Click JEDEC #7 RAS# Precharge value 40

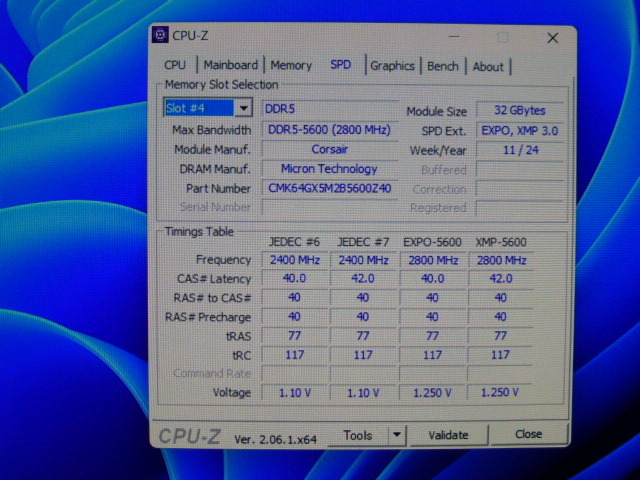(363, 317)
